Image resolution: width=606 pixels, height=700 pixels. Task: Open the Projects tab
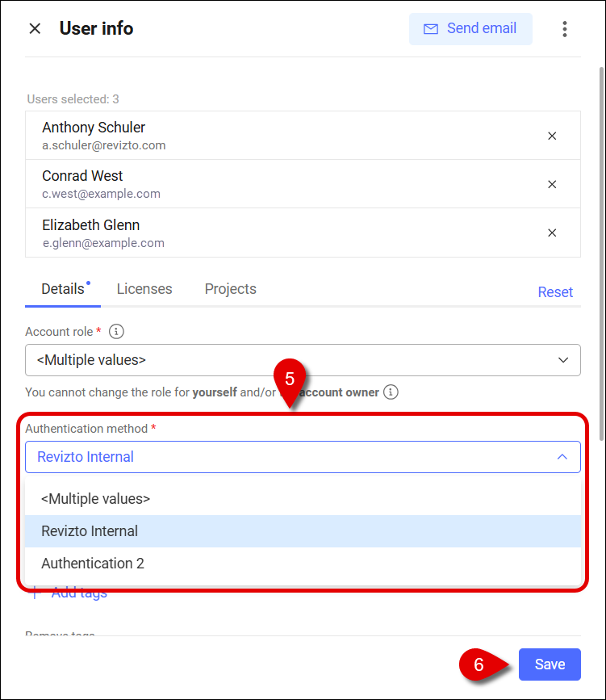pos(230,289)
